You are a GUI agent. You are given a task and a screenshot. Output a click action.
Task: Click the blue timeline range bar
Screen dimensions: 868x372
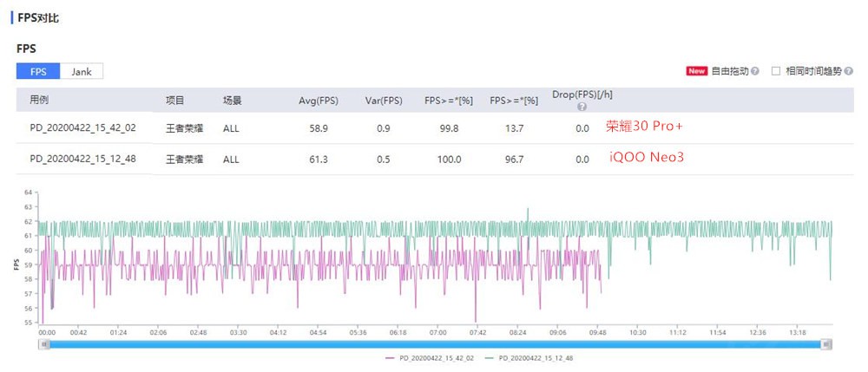click(435, 344)
